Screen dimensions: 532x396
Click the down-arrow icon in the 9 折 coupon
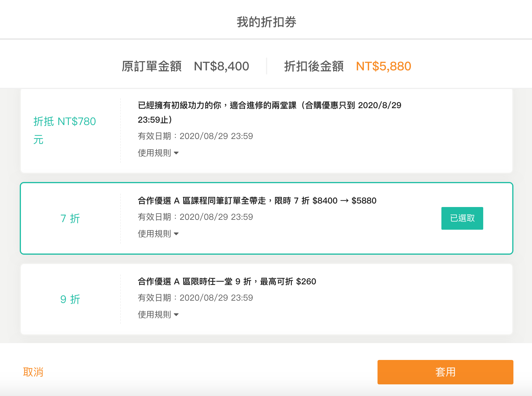pyautogui.click(x=176, y=315)
